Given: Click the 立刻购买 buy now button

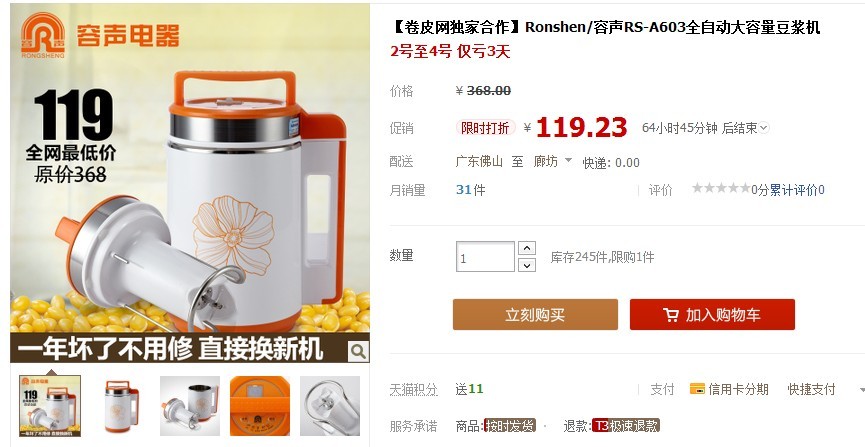Looking at the screenshot, I should click(535, 315).
